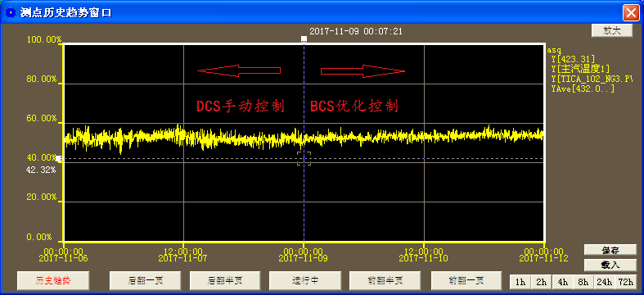Click the blue window title icon
644x295 pixels.
[10, 12]
